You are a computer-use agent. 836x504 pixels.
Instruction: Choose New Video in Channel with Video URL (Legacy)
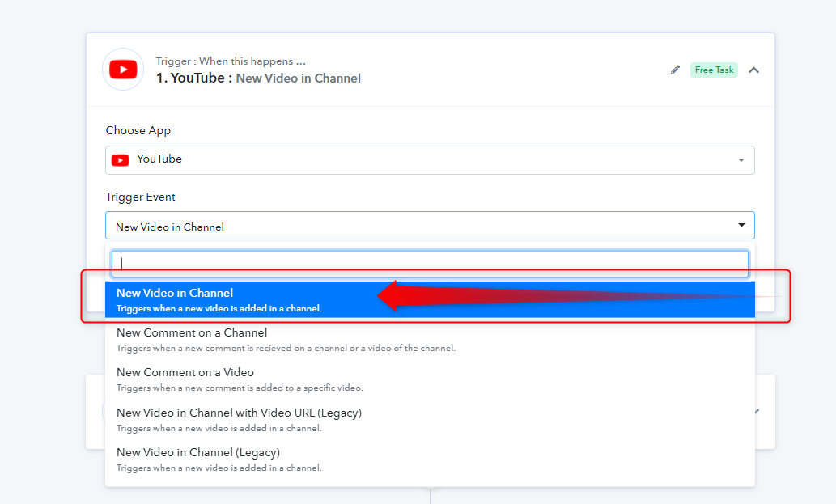point(430,419)
